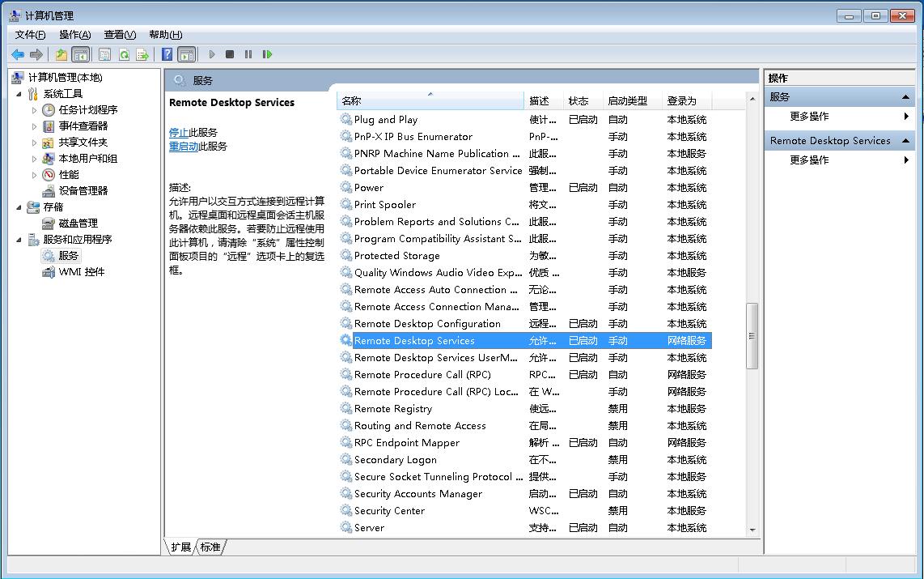Open the 操作(A) menu
The height and width of the screenshot is (579, 924).
coord(74,35)
